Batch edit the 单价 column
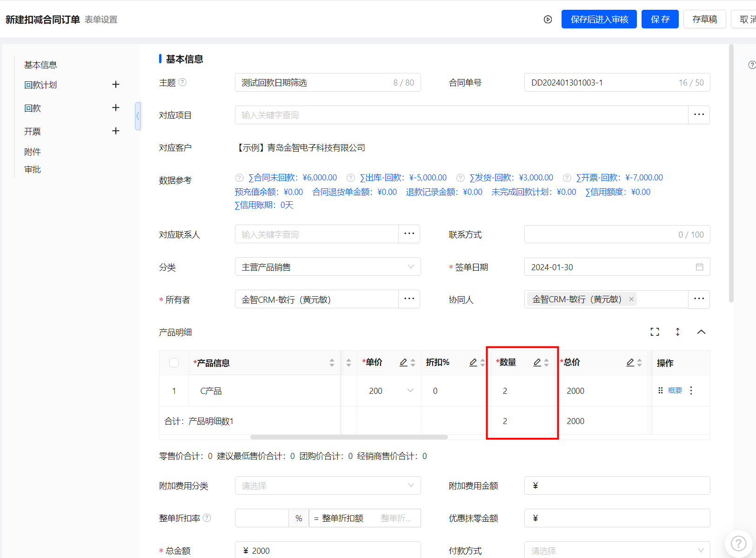 (x=403, y=362)
